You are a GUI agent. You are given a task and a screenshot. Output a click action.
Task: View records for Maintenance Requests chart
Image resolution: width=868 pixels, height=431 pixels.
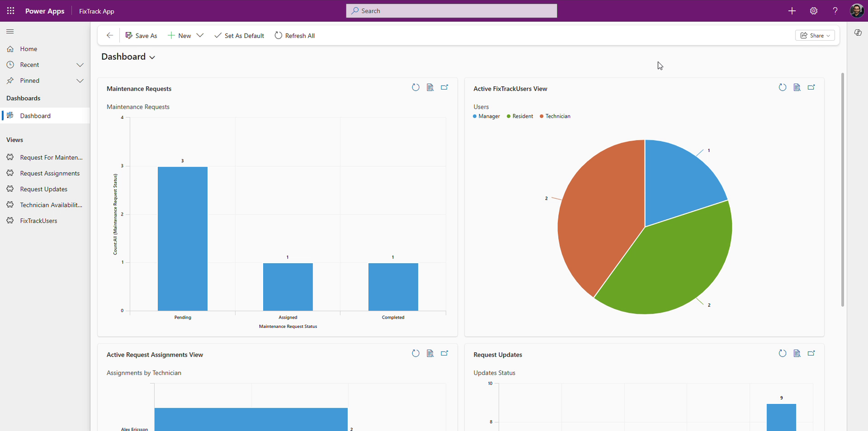(430, 87)
